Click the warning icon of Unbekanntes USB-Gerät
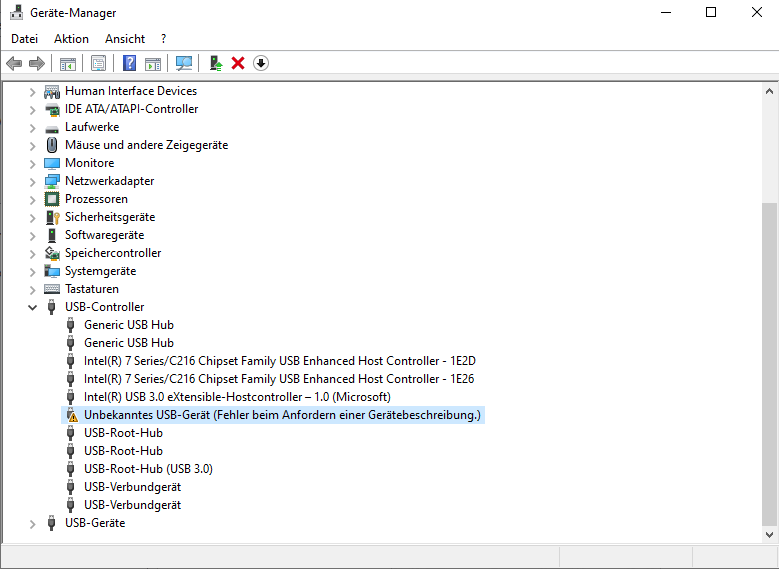Image resolution: width=779 pixels, height=569 pixels. [72, 415]
